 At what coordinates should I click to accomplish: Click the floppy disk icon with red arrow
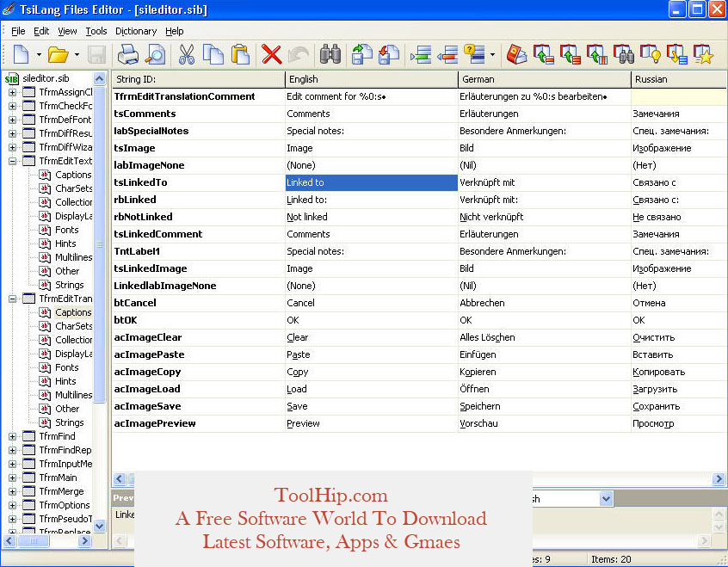pyautogui.click(x=389, y=55)
